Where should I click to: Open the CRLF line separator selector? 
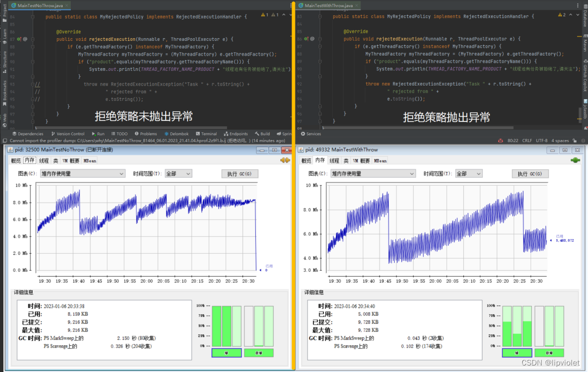pos(527,141)
